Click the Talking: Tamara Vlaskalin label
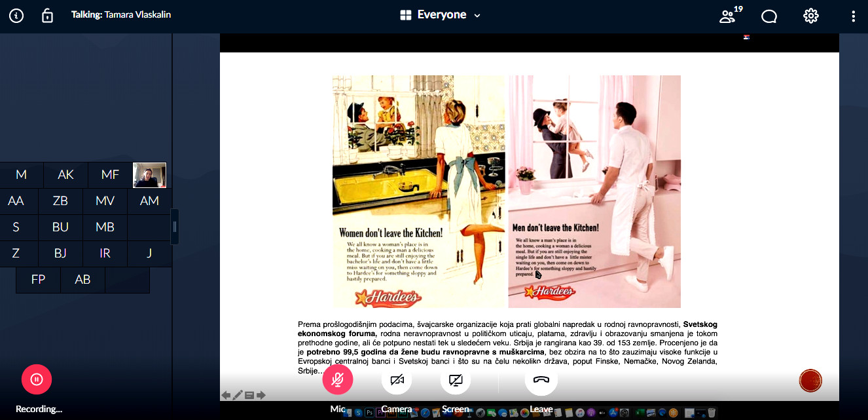 coord(121,14)
